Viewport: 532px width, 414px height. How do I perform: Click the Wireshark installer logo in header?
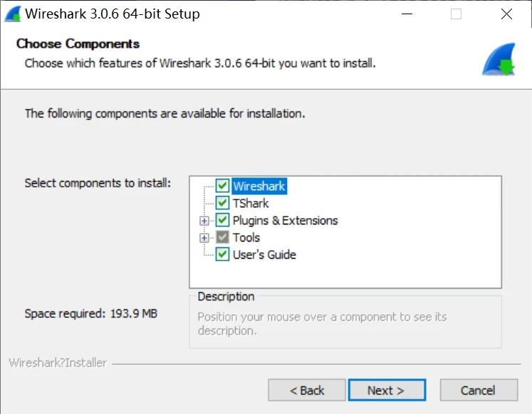click(x=498, y=59)
